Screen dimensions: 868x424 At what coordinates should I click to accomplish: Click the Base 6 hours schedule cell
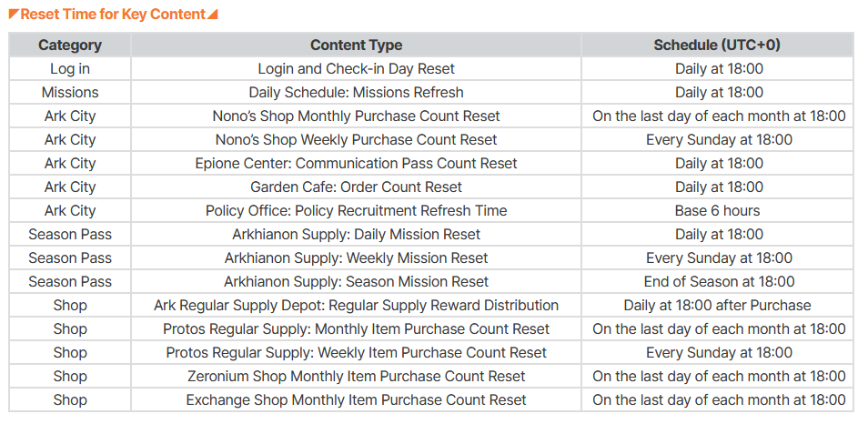(717, 210)
